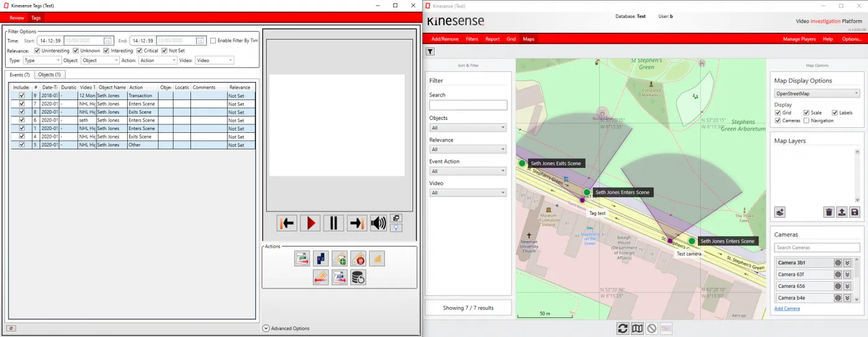The height and width of the screenshot is (337, 868).
Task: Play the video in the Tags window
Action: point(310,223)
